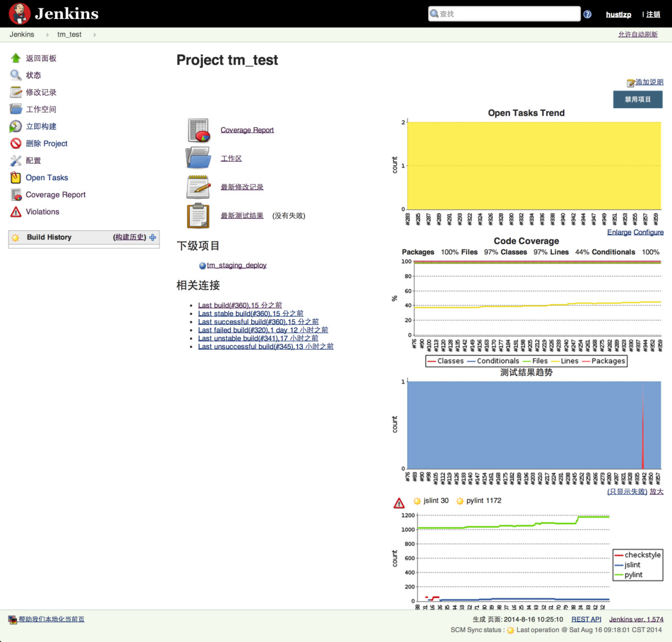Screen dimensions: 672x642
Task: Click the Open Tasks icon in sidebar
Action: pos(16,178)
